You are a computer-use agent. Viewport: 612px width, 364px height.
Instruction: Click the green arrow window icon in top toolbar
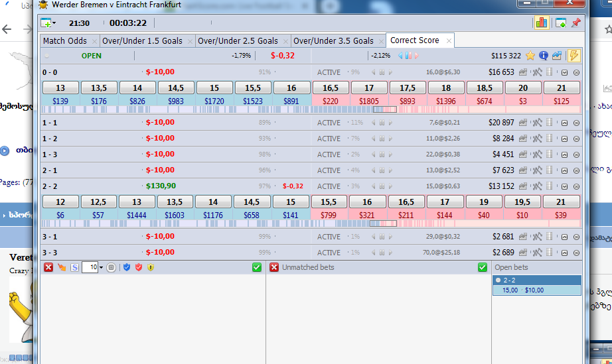click(560, 23)
